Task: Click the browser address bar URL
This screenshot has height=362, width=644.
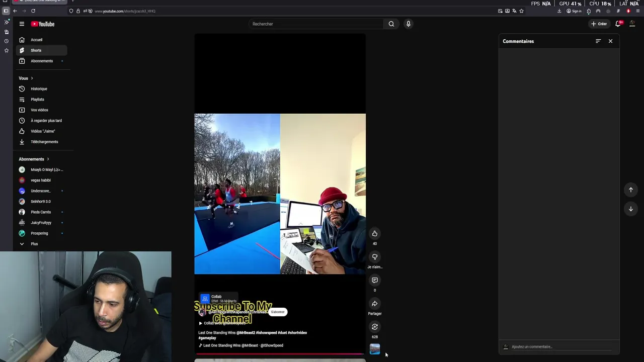Action: pyautogui.click(x=125, y=11)
